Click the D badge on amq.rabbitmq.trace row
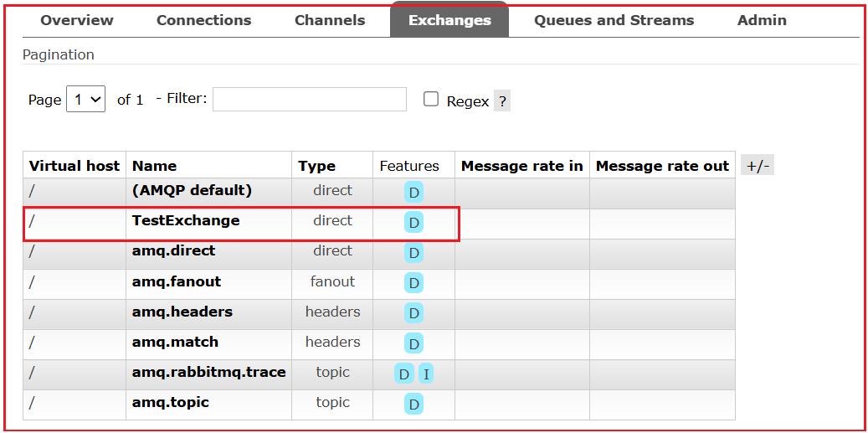The width and height of the screenshot is (868, 433). (x=404, y=374)
